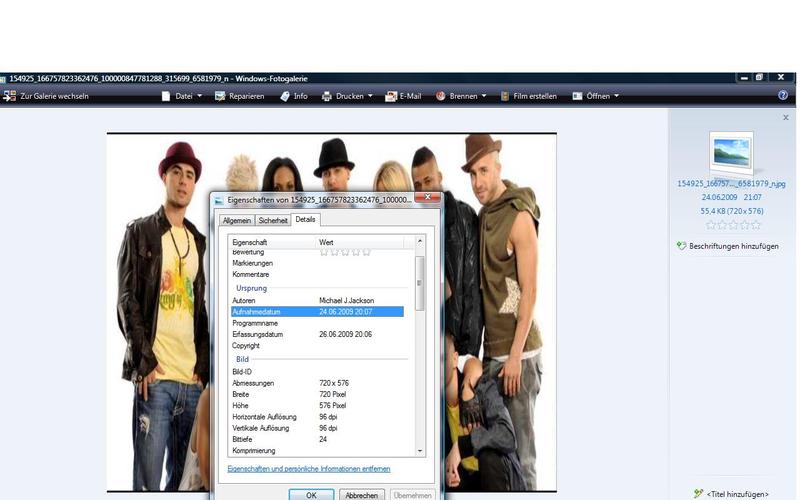Click the 'Zur Galerie wechseln' icon
The width and height of the screenshot is (800, 500).
9,96
